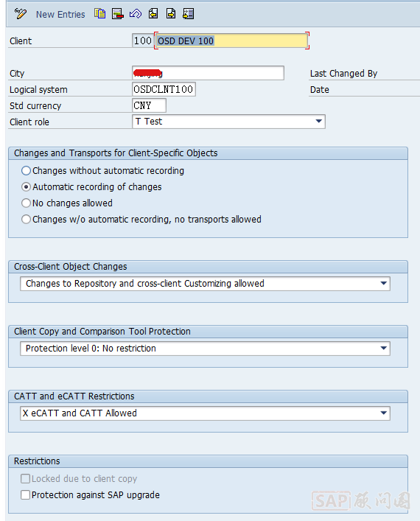Go to the next entry icon
The width and height of the screenshot is (420, 521).
tap(171, 13)
